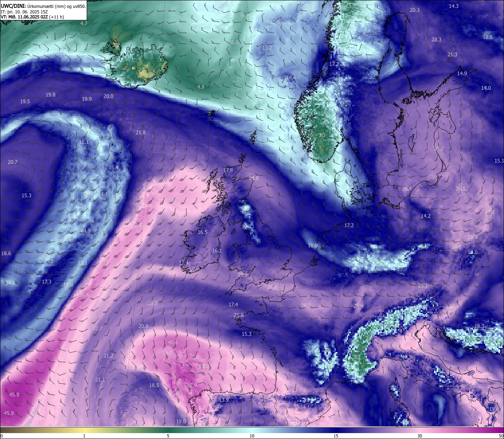Image resolution: width=504 pixels, height=439 pixels.
Task: Click the 28.9 map value
Action: [472, 237]
